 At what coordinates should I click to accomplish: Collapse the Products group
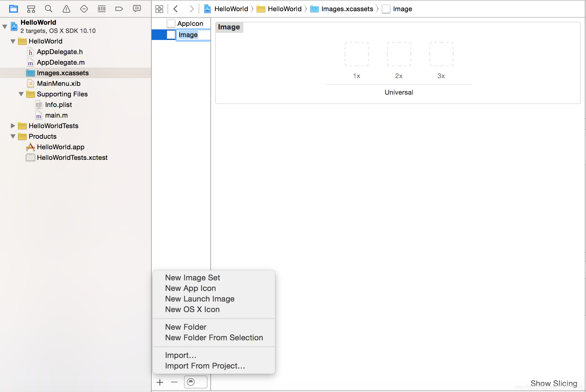pyautogui.click(x=13, y=136)
